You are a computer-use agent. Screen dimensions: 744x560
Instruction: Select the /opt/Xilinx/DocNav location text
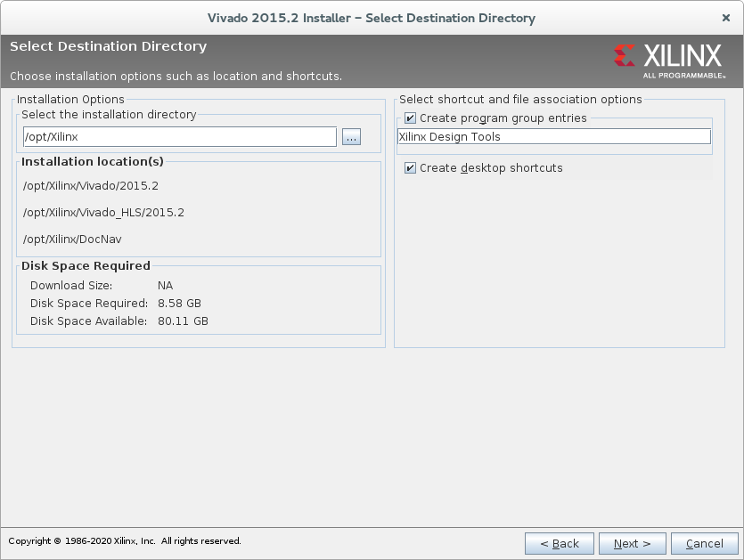pyautogui.click(x=72, y=239)
